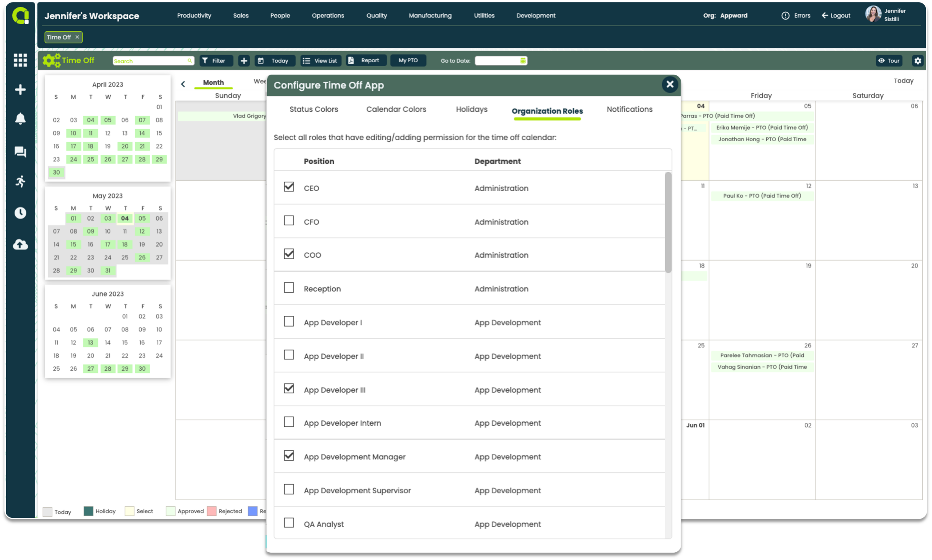The image size is (932, 560).
Task: Click the search magnifier icon
Action: (x=189, y=61)
